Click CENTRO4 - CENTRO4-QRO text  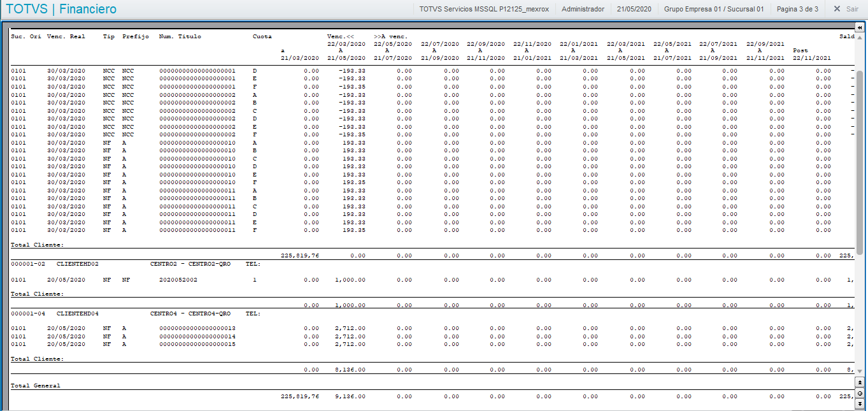point(190,314)
